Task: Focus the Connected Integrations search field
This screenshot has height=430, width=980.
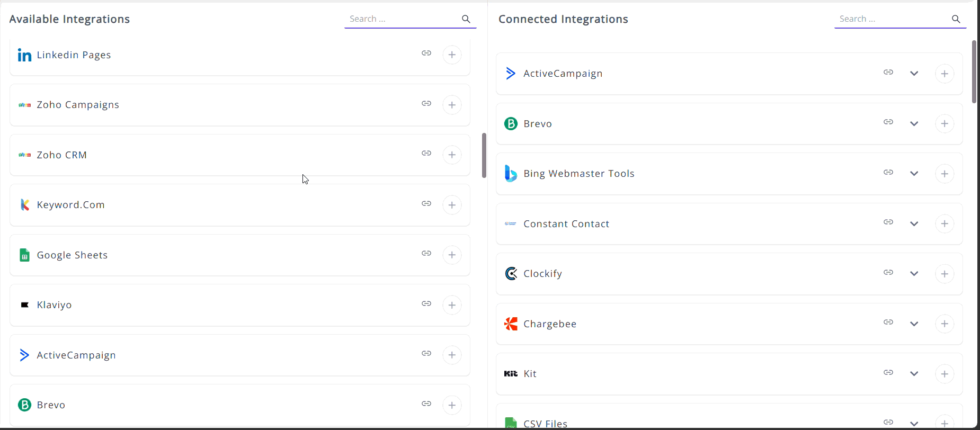Action: pyautogui.click(x=893, y=19)
